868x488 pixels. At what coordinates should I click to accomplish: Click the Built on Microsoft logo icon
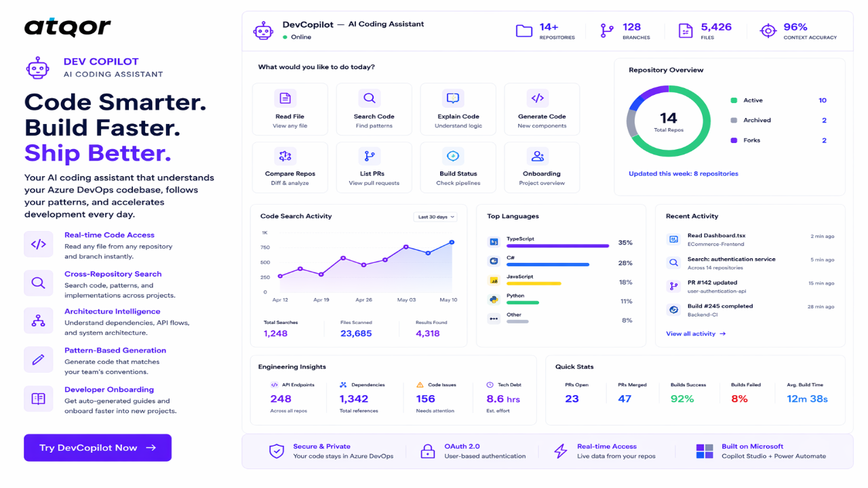click(705, 451)
